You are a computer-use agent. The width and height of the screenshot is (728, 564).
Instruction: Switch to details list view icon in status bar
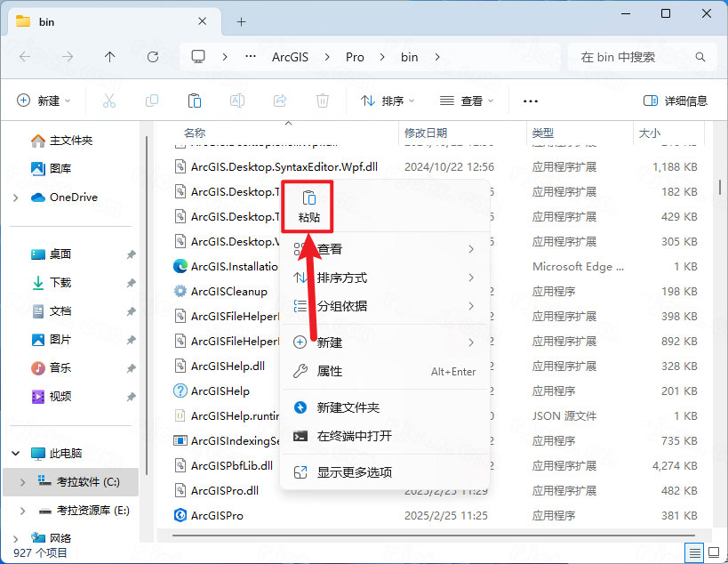point(694,552)
